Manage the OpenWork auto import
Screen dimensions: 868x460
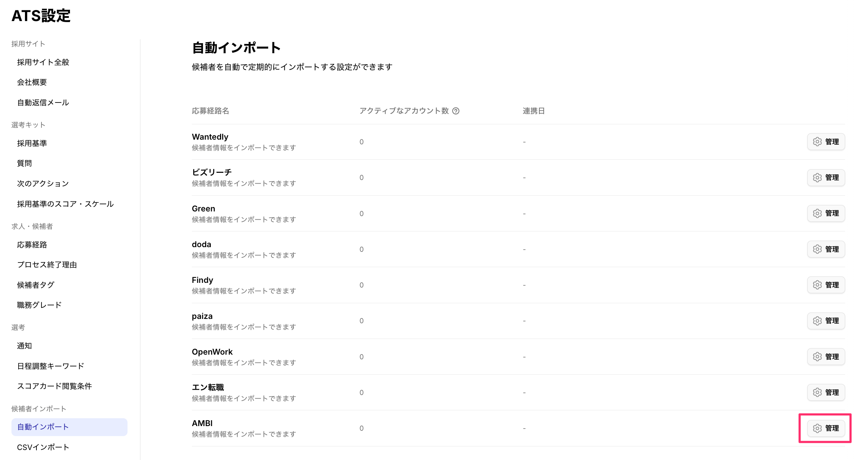(x=826, y=356)
